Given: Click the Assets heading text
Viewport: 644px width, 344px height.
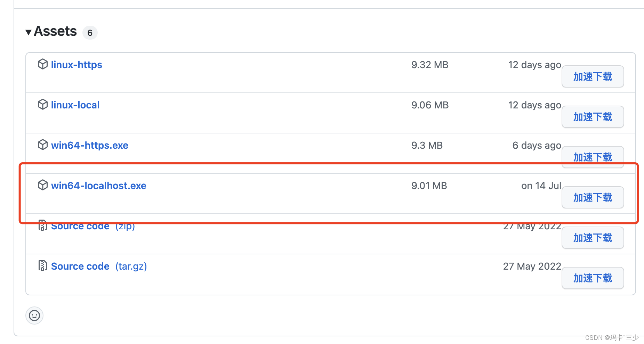Looking at the screenshot, I should (55, 31).
